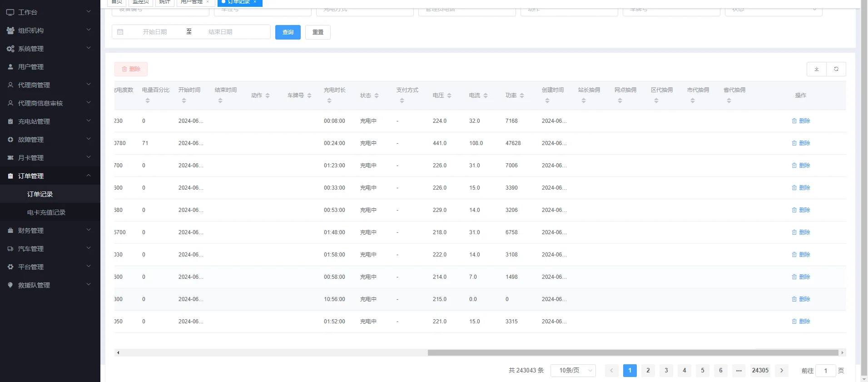Delete the row with power 3315

pyautogui.click(x=801, y=322)
